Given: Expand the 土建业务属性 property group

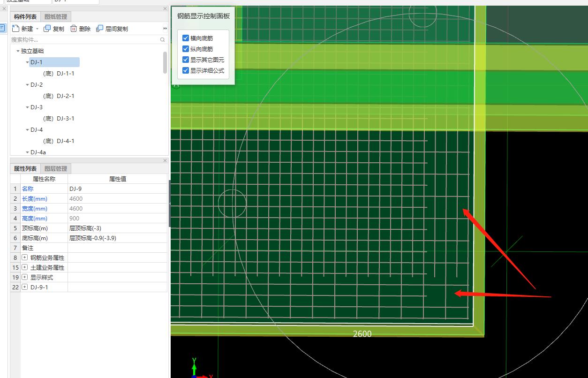Looking at the screenshot, I should pos(25,267).
